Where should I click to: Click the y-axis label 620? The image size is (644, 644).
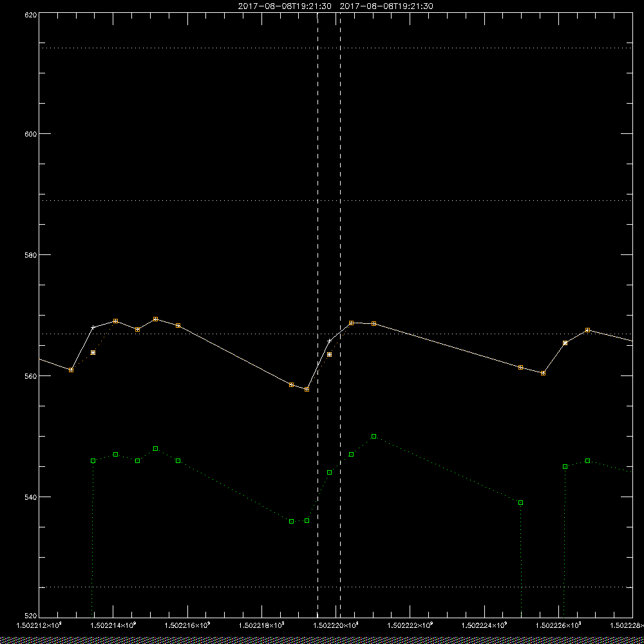31,14
